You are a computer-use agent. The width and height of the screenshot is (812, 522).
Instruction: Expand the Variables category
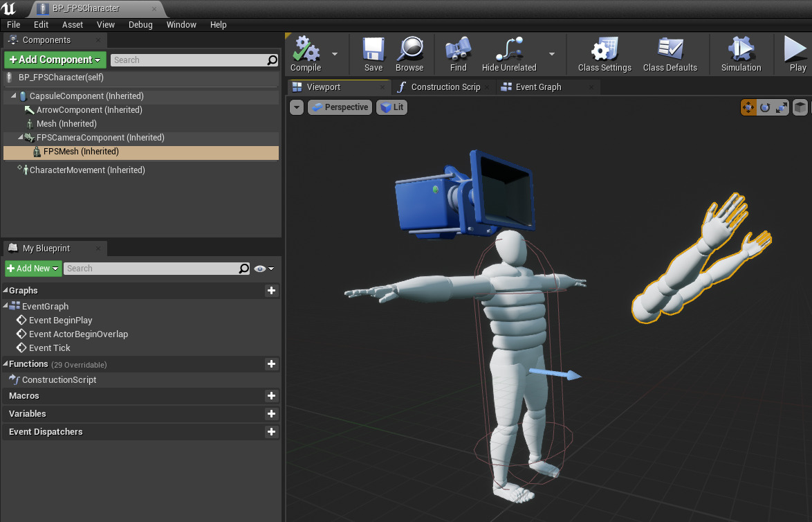tap(27, 413)
